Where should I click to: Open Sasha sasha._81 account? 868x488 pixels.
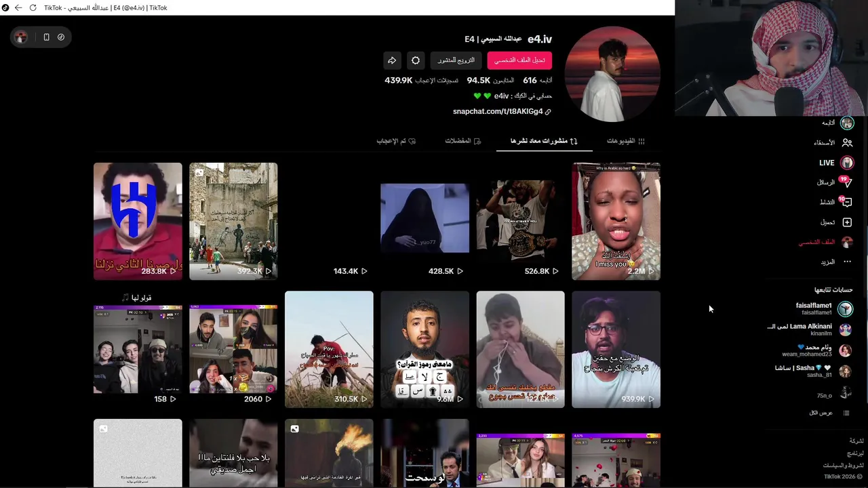pos(813,371)
